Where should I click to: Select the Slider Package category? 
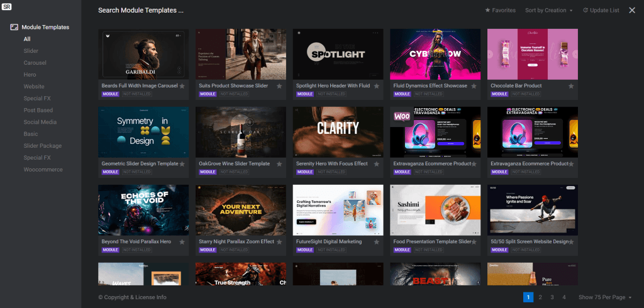(43, 146)
